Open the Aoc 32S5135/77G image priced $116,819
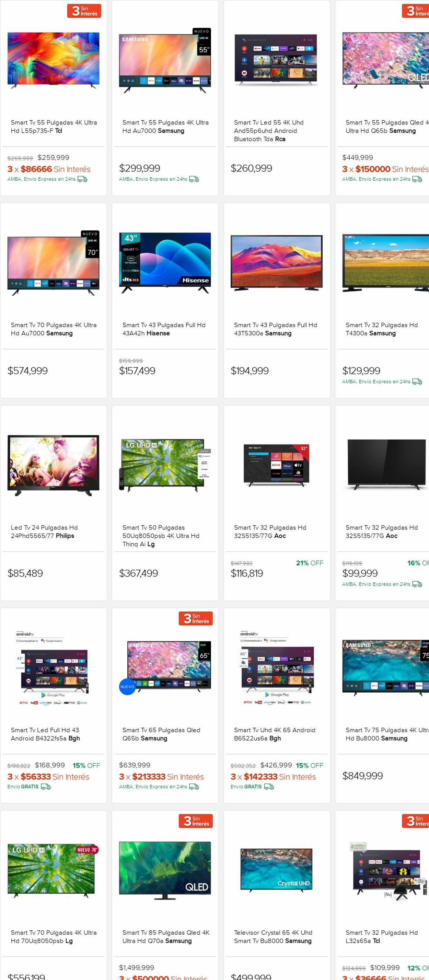The height and width of the screenshot is (980, 429). click(276, 465)
